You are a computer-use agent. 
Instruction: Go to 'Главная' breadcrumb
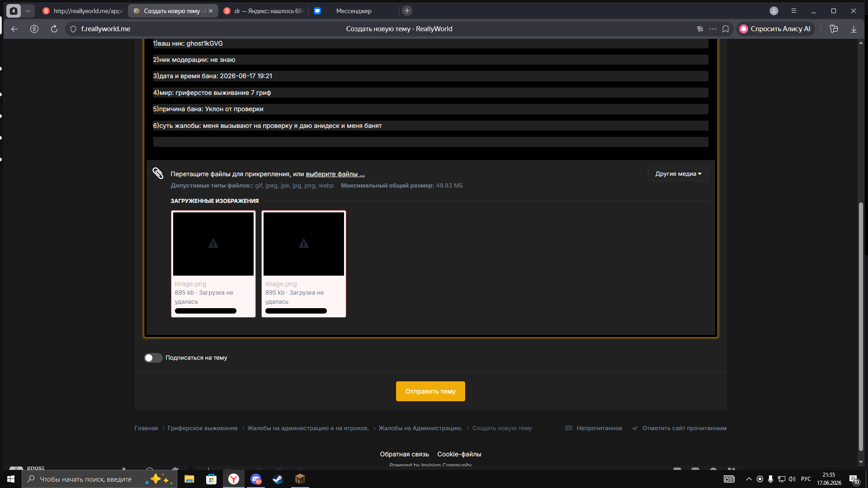146,428
